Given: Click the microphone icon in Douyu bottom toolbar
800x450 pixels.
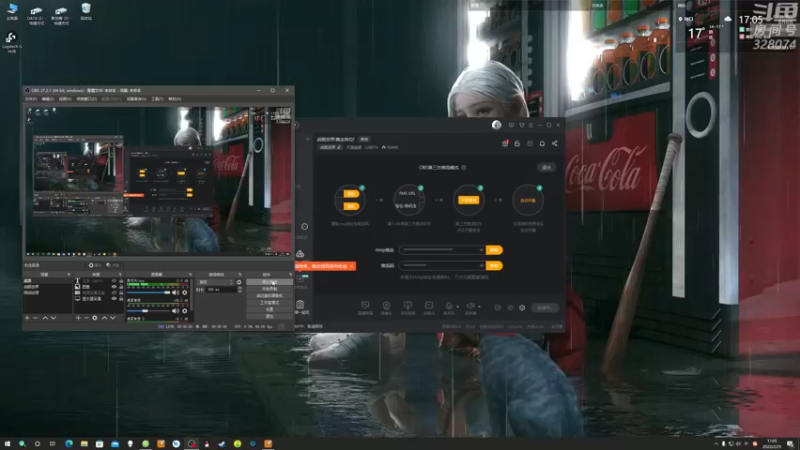Looking at the screenshot, I should (x=449, y=306).
